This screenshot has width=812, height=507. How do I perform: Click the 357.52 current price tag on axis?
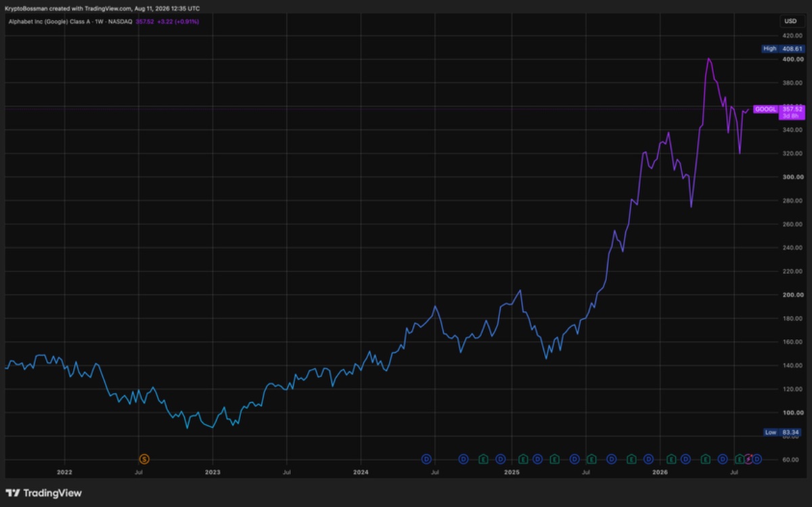coord(792,109)
